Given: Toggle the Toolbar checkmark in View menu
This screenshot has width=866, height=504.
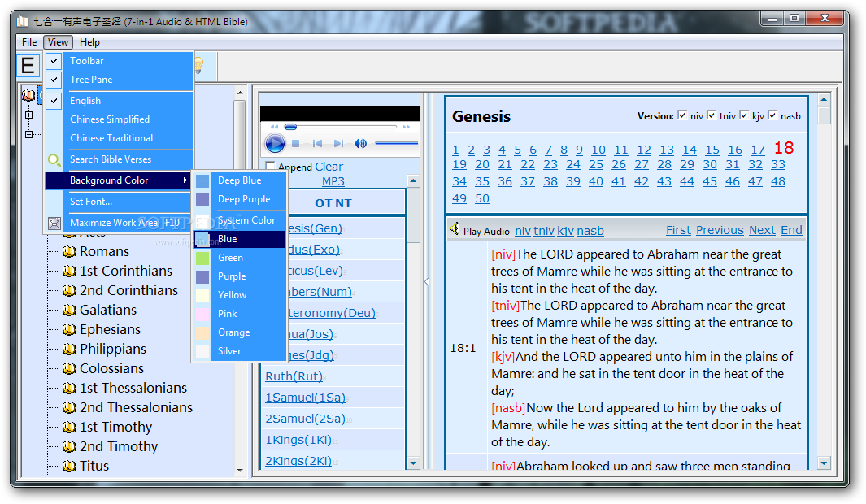Looking at the screenshot, I should (x=54, y=61).
